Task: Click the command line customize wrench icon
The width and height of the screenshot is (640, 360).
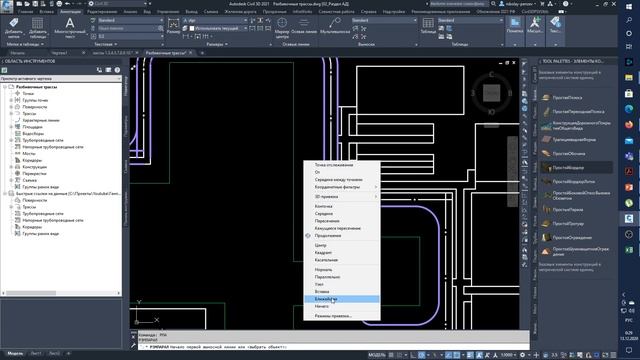Action: click(133, 345)
